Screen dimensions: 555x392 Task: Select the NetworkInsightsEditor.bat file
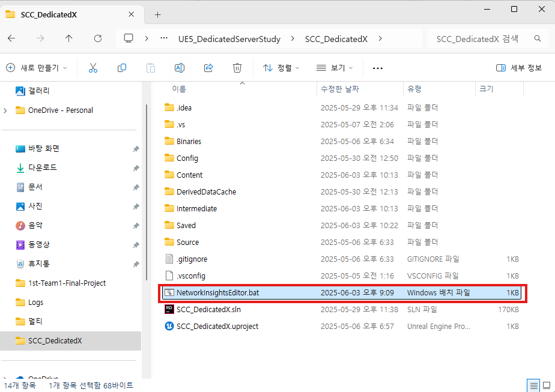342,292
